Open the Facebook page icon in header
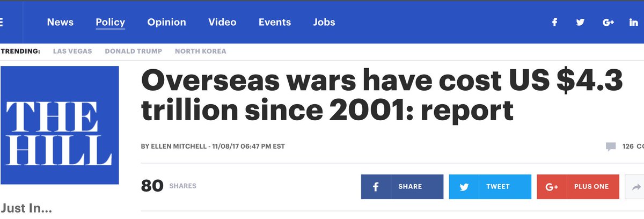644x219 pixels. click(x=554, y=23)
